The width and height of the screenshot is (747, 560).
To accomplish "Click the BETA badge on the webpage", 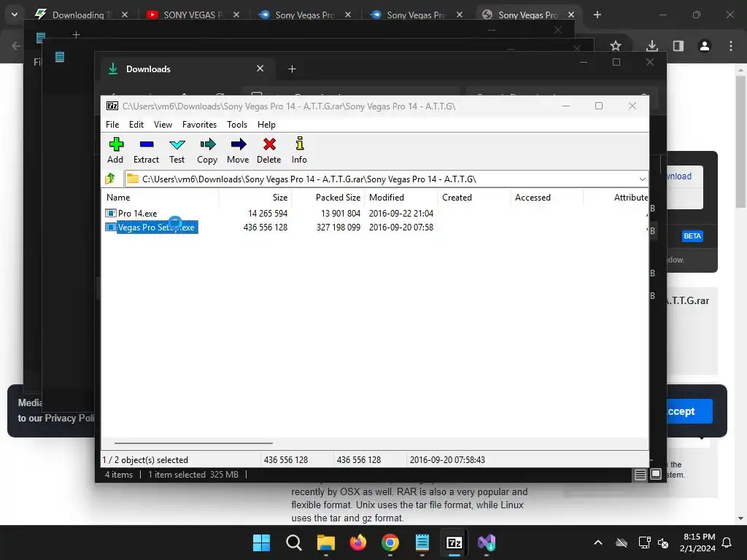I will [x=692, y=236].
